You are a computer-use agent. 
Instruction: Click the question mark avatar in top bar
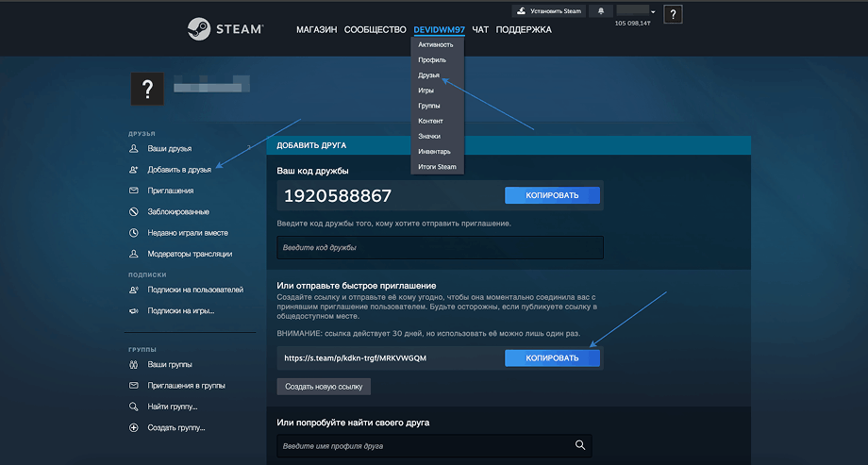(x=673, y=14)
